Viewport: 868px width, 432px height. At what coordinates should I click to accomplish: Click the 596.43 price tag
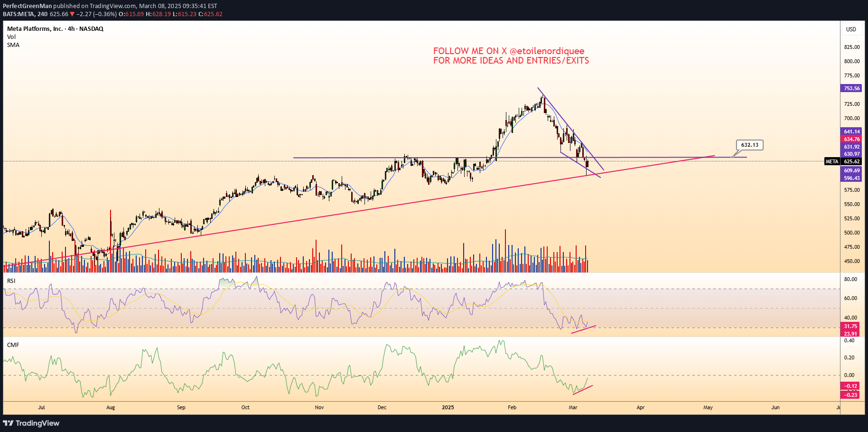[x=851, y=178]
